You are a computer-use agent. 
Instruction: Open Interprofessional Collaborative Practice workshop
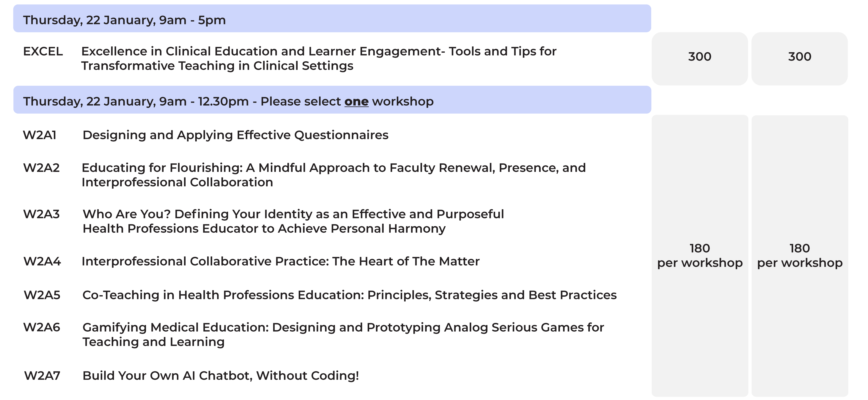280,261
